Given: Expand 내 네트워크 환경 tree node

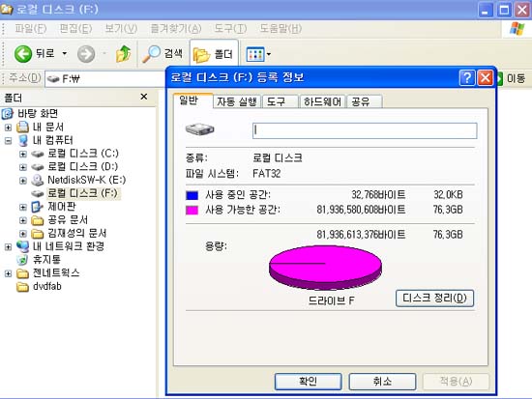Looking at the screenshot, I should pyautogui.click(x=8, y=247).
